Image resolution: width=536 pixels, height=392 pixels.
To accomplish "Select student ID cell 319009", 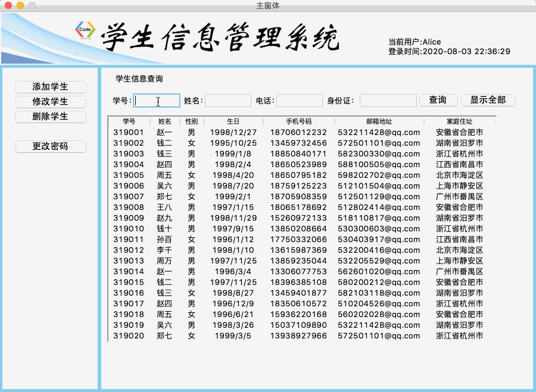I will pos(129,218).
